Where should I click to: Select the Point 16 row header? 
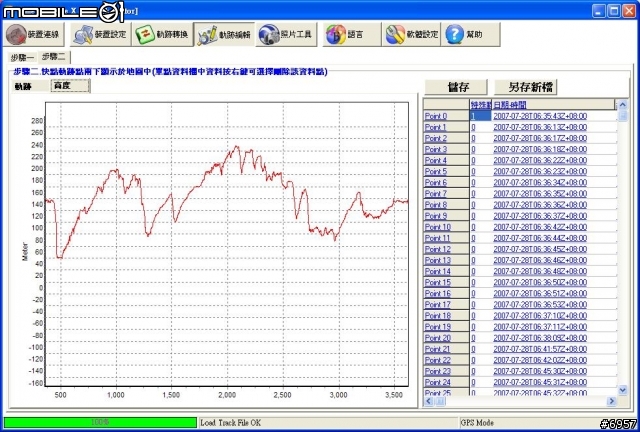[446, 293]
